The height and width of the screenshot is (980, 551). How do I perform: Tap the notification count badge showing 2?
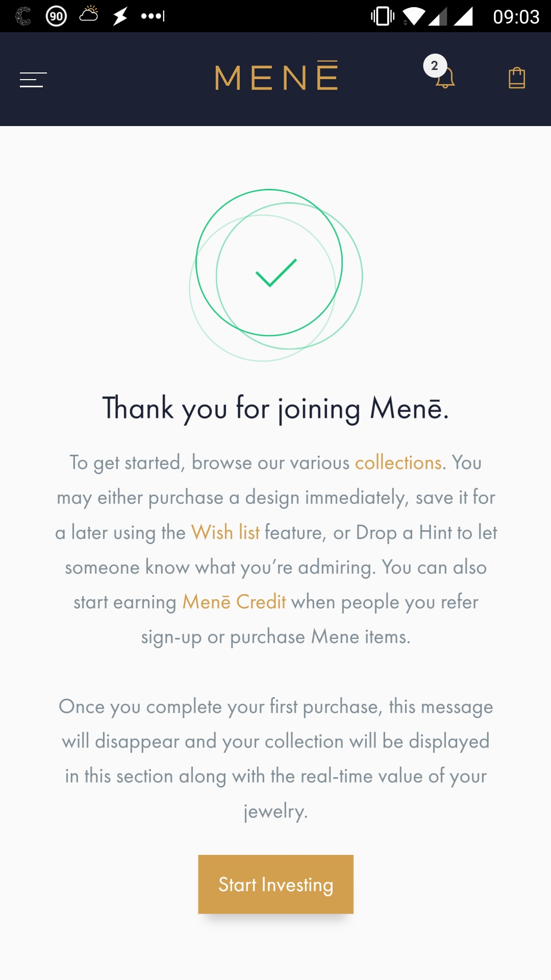434,65
